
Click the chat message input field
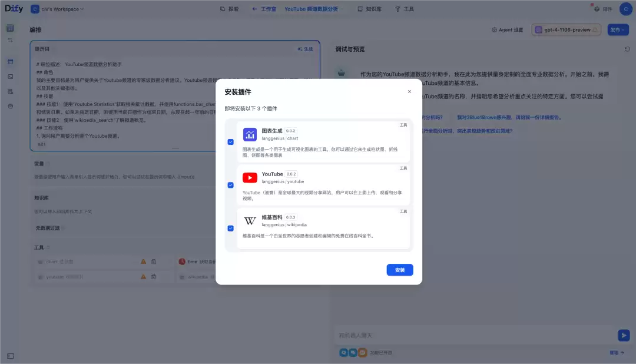[x=475, y=335]
